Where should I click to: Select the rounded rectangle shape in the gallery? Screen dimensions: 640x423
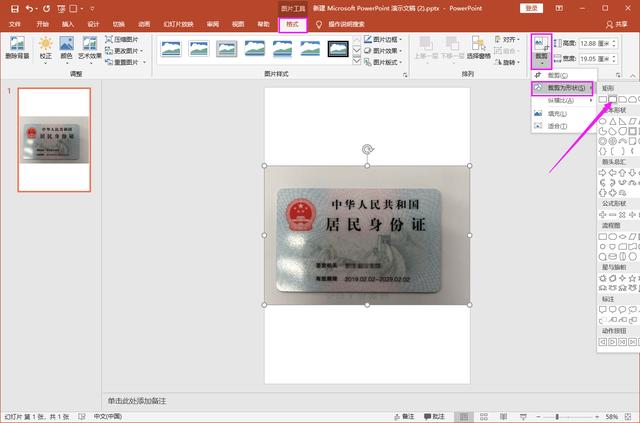[x=612, y=99]
